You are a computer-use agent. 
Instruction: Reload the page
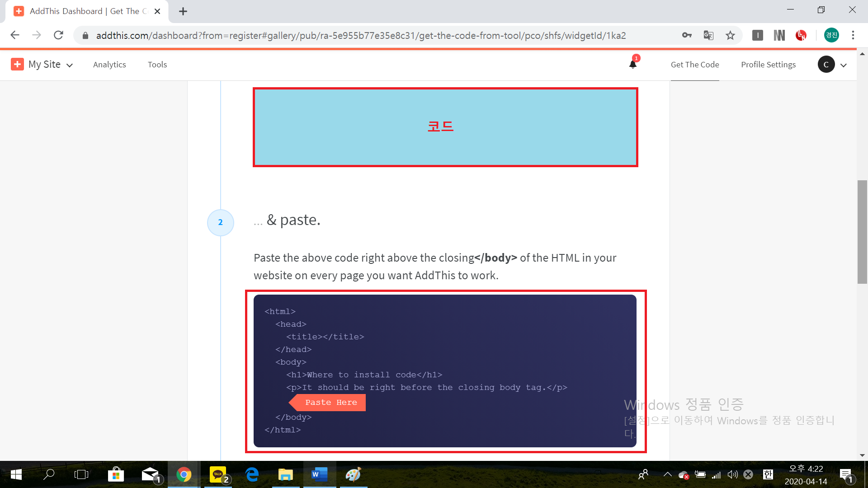[x=58, y=35]
